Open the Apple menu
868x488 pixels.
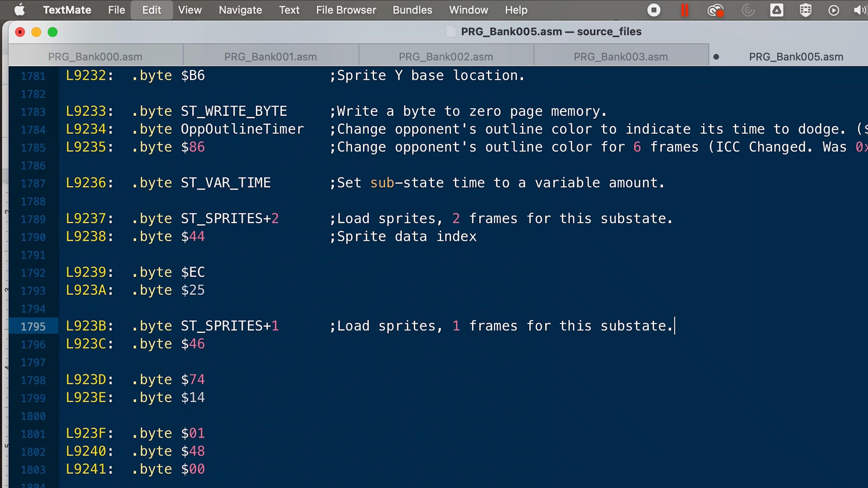tap(19, 10)
